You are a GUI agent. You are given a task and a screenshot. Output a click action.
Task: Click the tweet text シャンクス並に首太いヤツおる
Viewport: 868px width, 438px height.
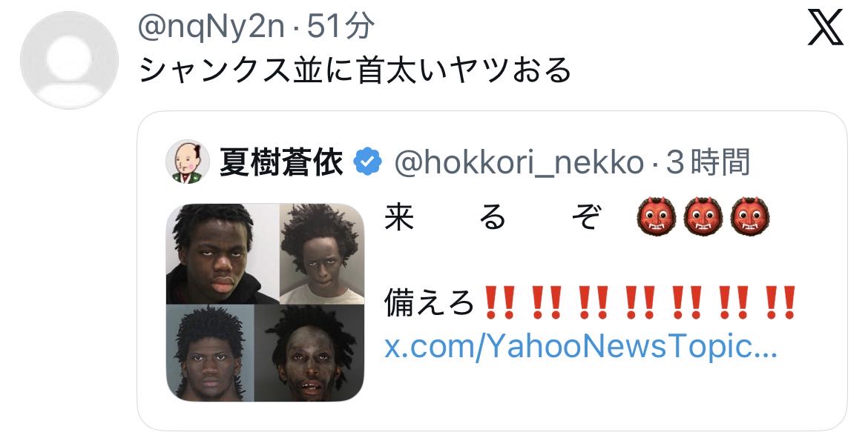coord(355,71)
